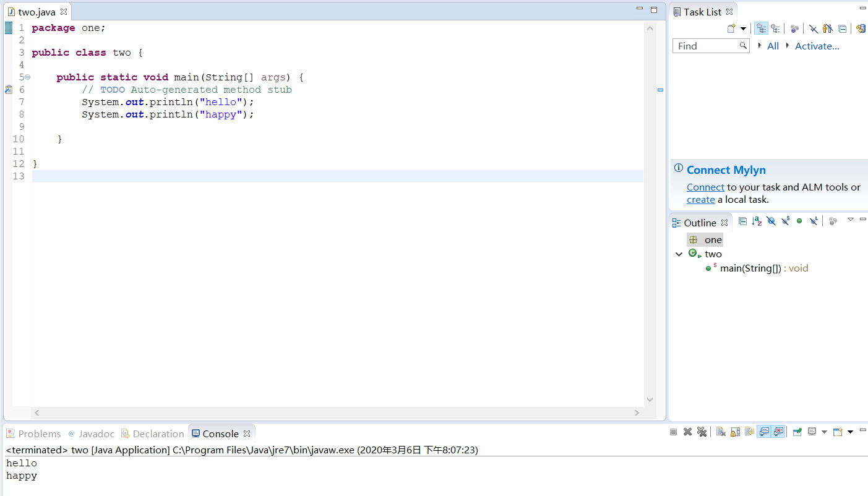
Task: Collapse class two in the Outline tree
Action: click(x=679, y=254)
